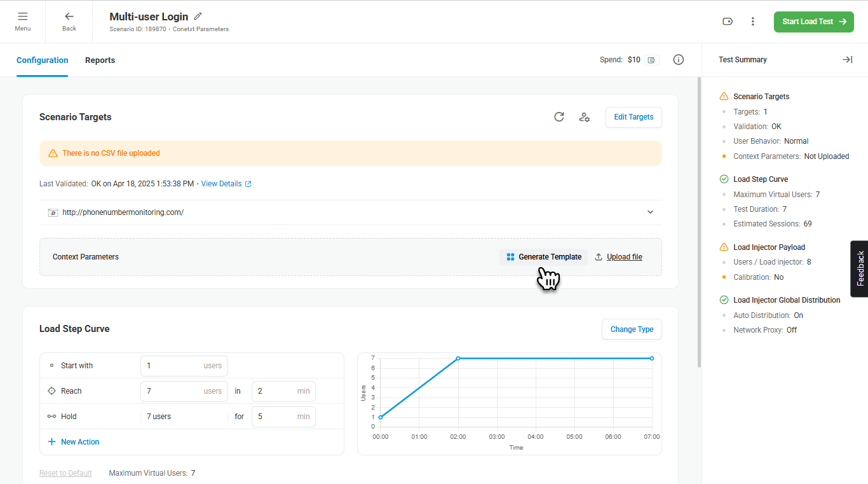Click the Reach users input field
This screenshot has height=484, width=868.
[x=173, y=391]
